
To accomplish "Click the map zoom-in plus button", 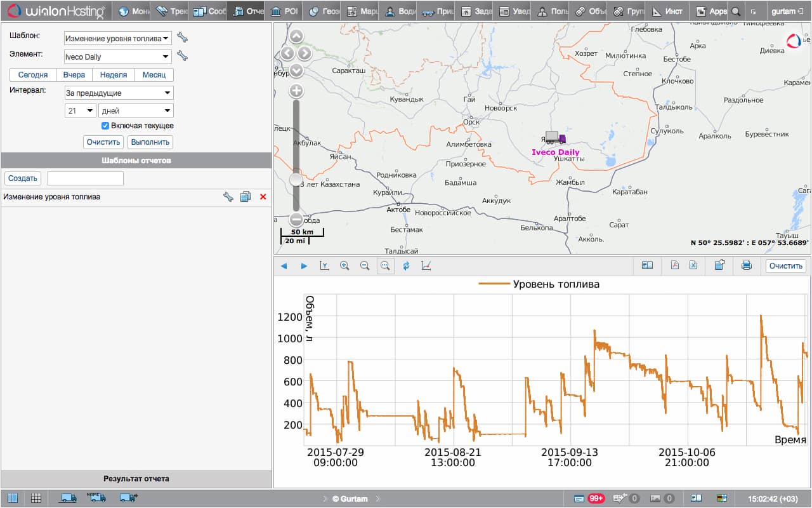I will click(296, 91).
